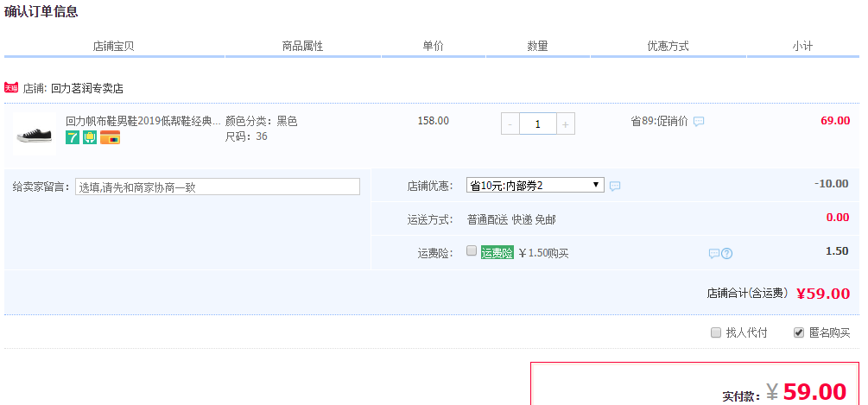Viewport: 868px width, 405px height.
Task: Click the 1.50 insurance price value
Action: tap(837, 251)
